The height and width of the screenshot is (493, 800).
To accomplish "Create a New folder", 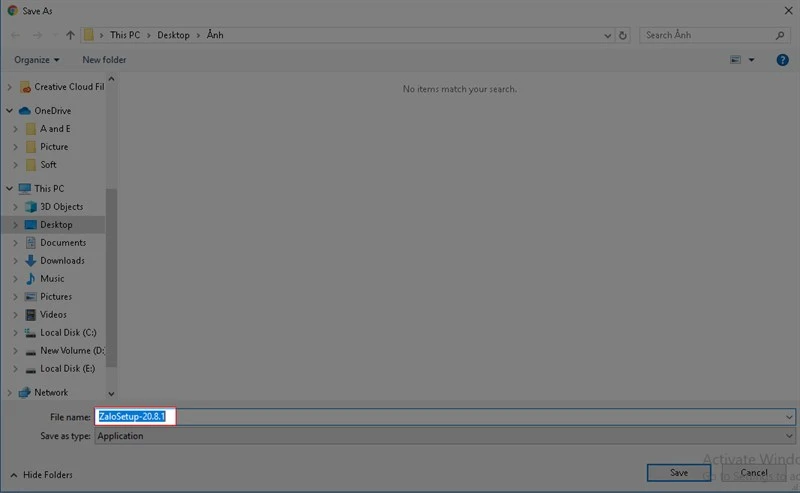I will (x=104, y=60).
